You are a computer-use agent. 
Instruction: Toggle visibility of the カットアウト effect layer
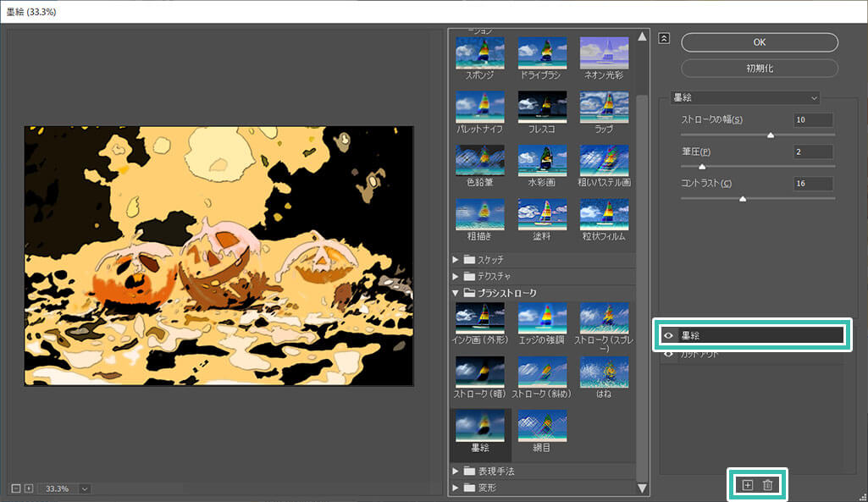pos(670,354)
